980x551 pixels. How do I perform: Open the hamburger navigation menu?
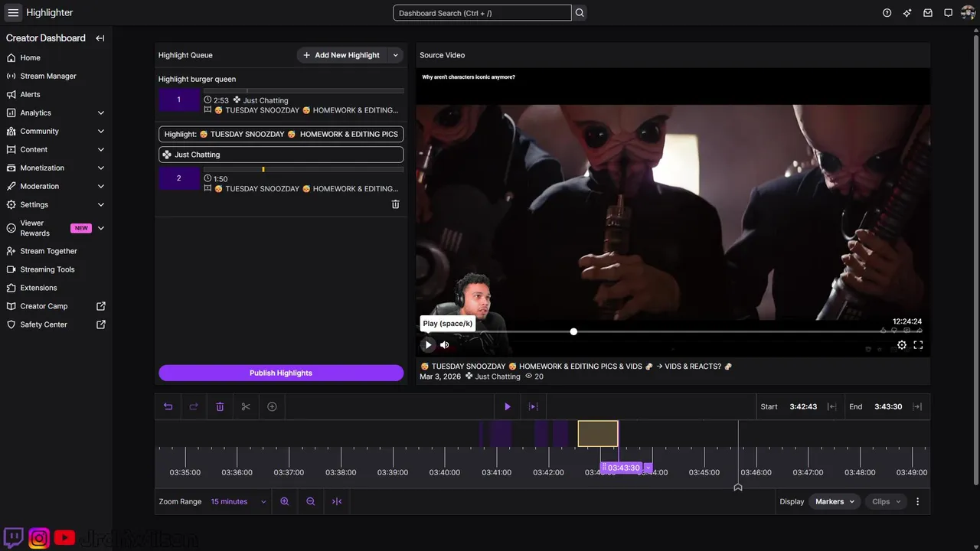click(13, 13)
